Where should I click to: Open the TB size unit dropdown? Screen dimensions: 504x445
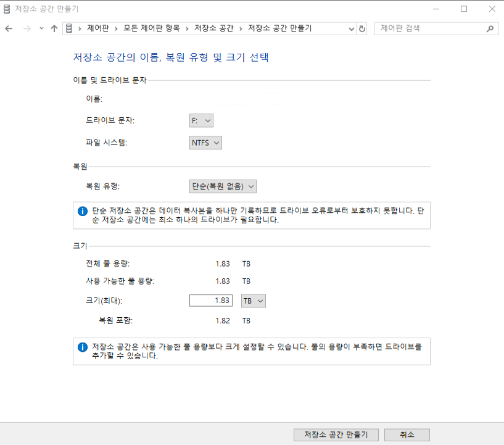253,301
